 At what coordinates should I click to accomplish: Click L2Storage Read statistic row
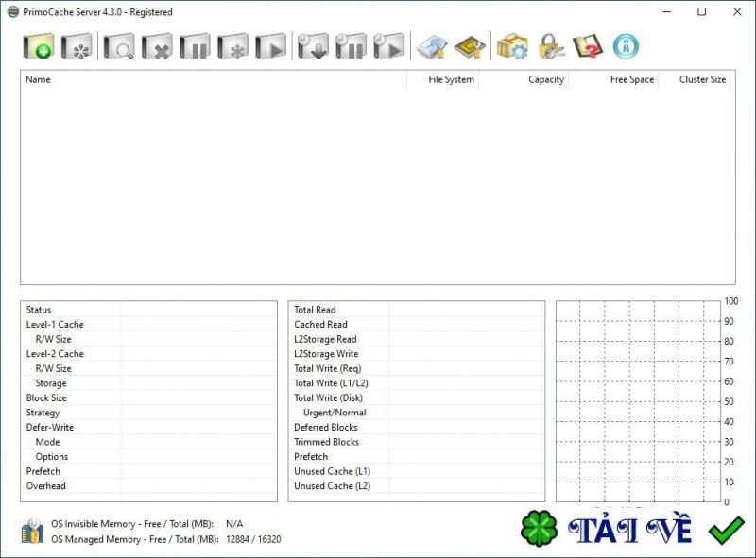click(417, 339)
